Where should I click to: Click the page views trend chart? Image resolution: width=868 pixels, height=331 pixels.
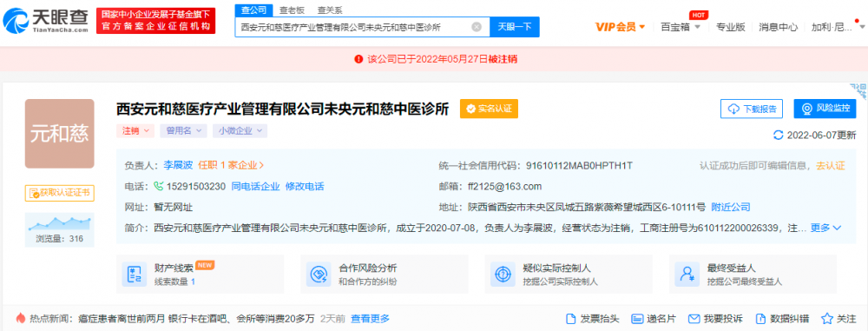click(x=59, y=223)
